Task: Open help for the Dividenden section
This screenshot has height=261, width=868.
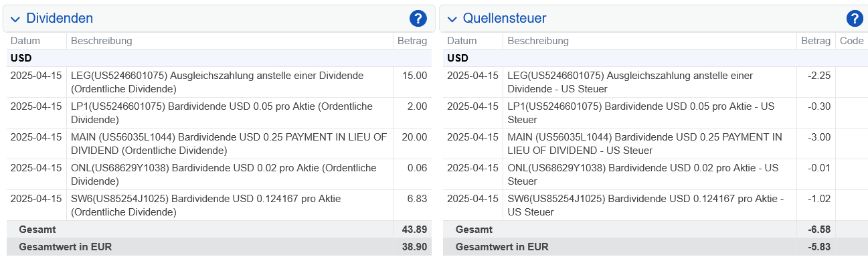Action: tap(418, 19)
